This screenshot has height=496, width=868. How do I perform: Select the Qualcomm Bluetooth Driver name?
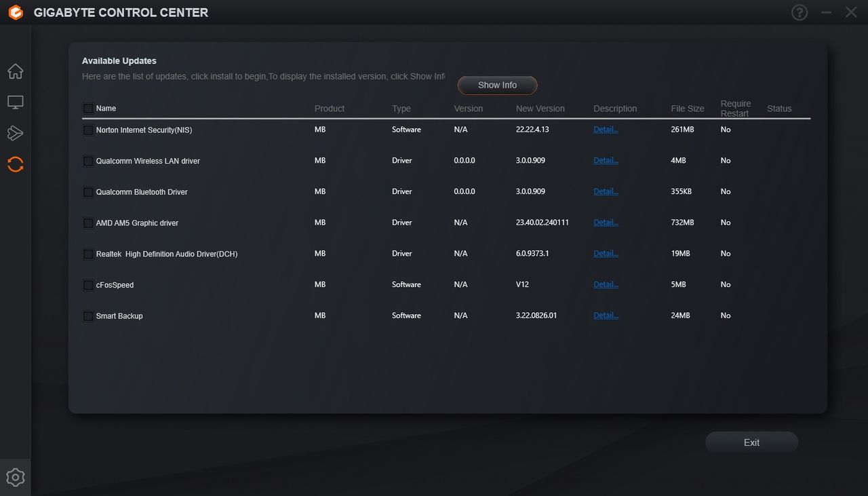click(x=142, y=192)
